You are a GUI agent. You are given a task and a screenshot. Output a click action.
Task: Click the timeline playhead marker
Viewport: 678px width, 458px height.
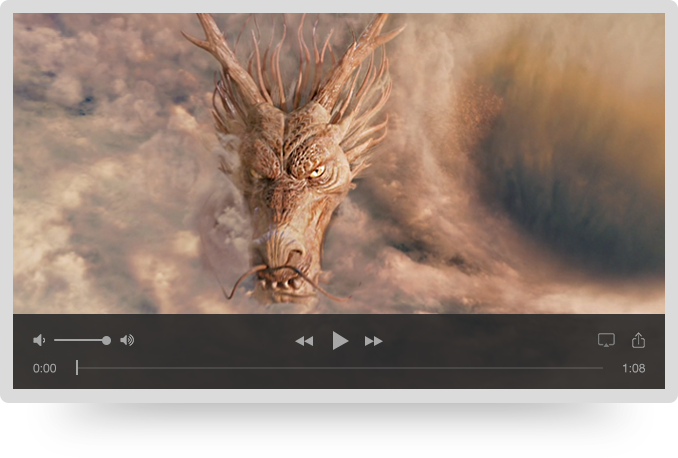coord(77,368)
